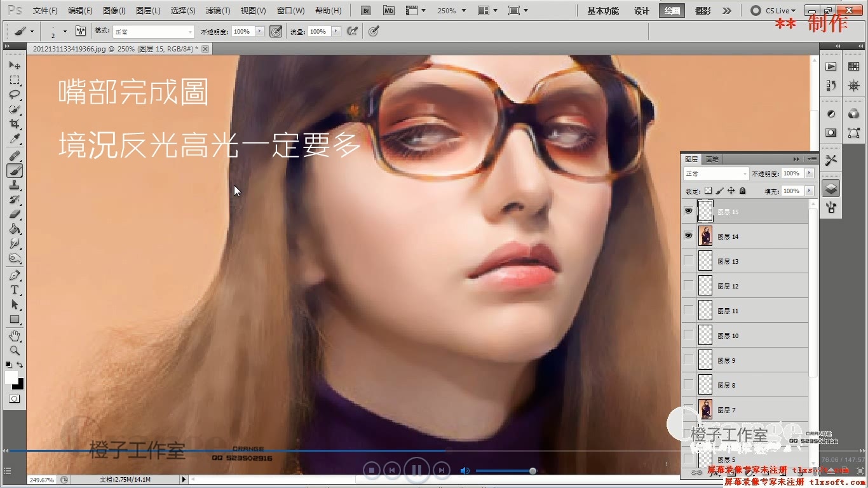
Task: Toggle lock transparent pixels in Layers panel
Action: coord(709,191)
